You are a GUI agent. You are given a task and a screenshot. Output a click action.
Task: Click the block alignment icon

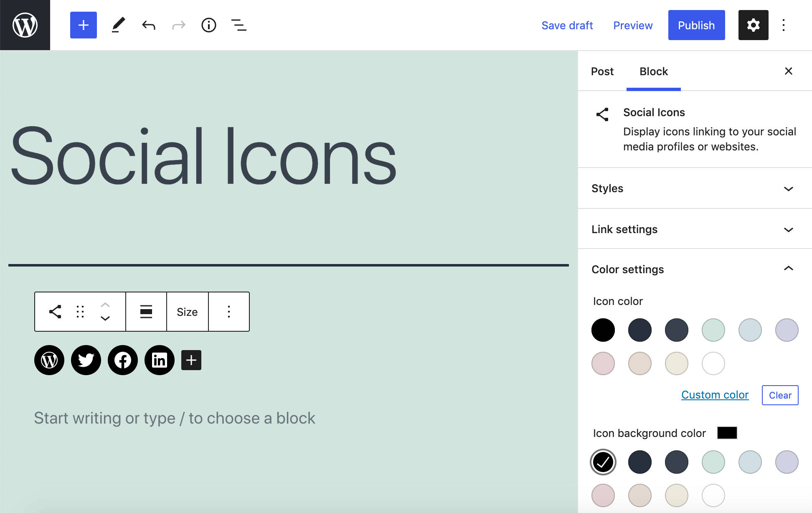coord(146,312)
